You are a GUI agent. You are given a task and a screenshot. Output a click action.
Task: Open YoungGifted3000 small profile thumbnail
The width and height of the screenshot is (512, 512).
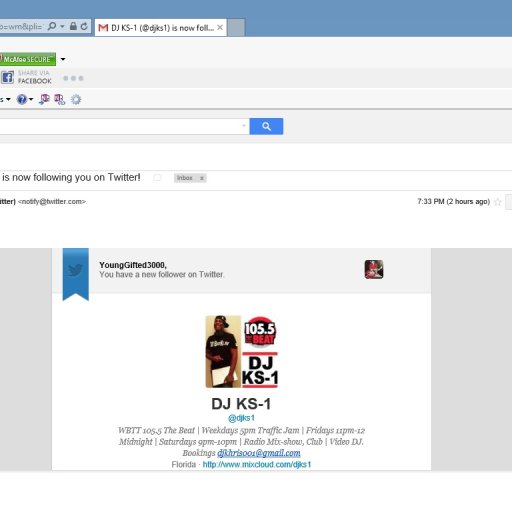click(x=374, y=269)
